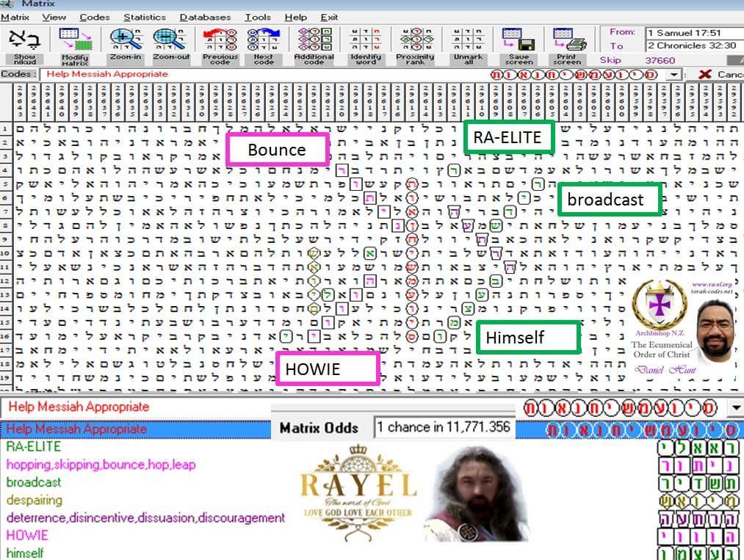The height and width of the screenshot is (560, 744).
Task: Click row number 19 of the matrix
Action: [4, 378]
